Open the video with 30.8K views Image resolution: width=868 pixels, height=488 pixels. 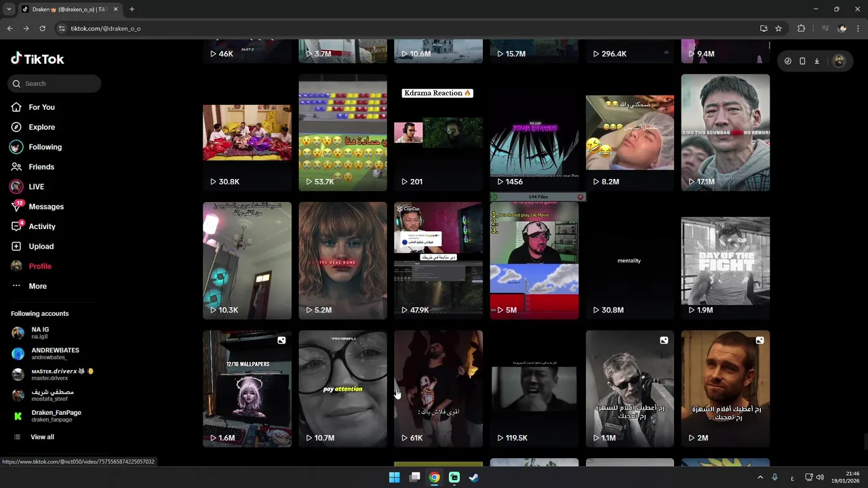coord(247,133)
